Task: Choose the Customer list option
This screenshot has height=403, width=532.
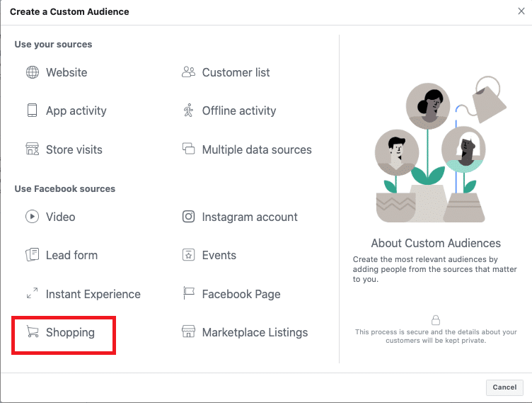Action: coord(236,72)
